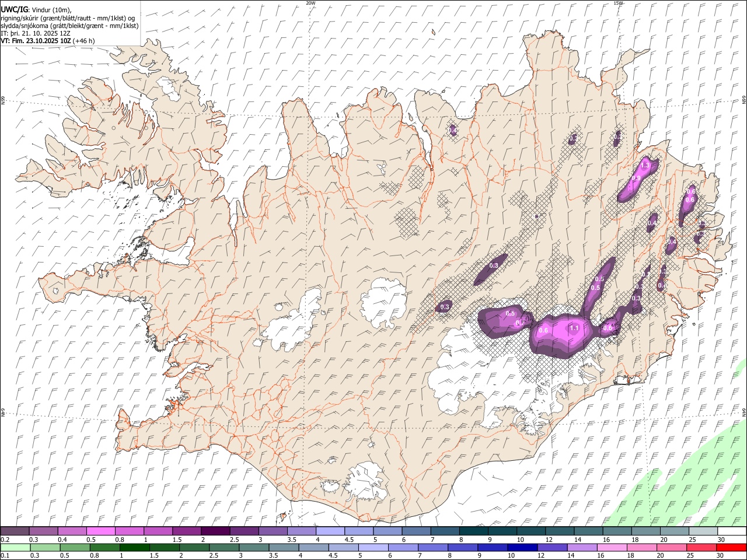Click the '1.1' snowfall value on the map

[574, 328]
